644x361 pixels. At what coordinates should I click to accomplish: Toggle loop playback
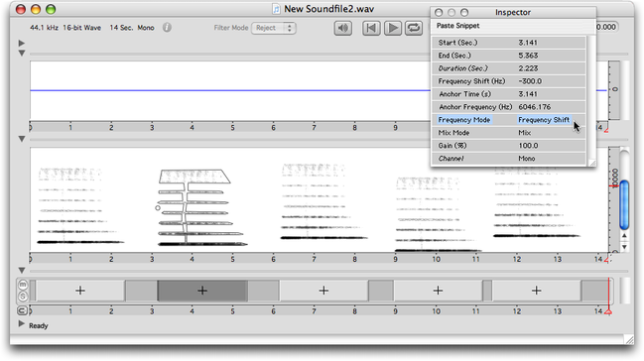click(414, 28)
